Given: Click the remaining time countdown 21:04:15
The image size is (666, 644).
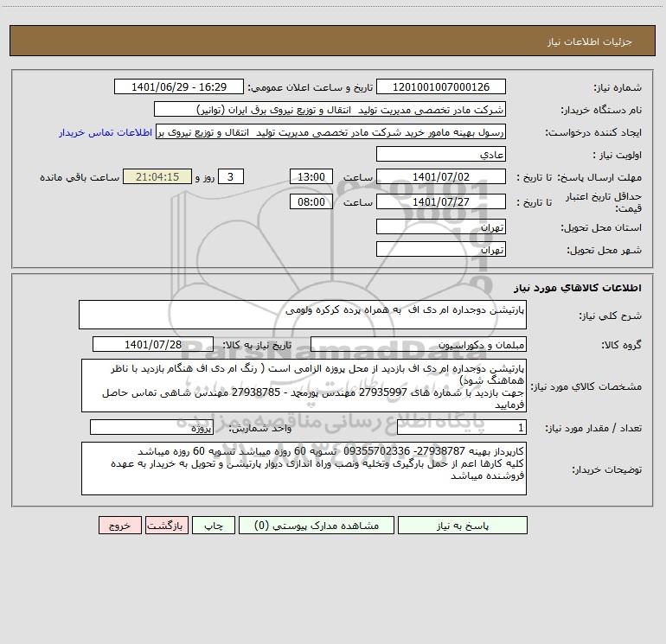Looking at the screenshot, I should pos(157,176).
